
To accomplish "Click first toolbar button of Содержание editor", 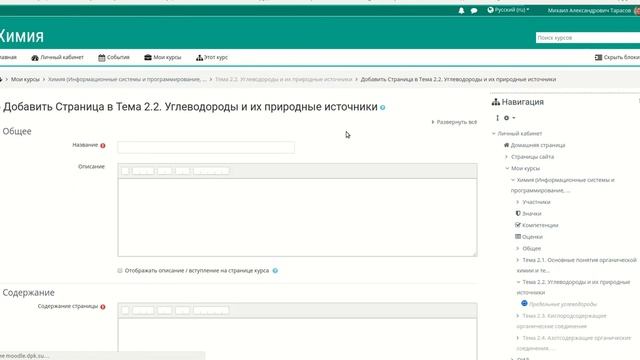I will coord(125,311).
